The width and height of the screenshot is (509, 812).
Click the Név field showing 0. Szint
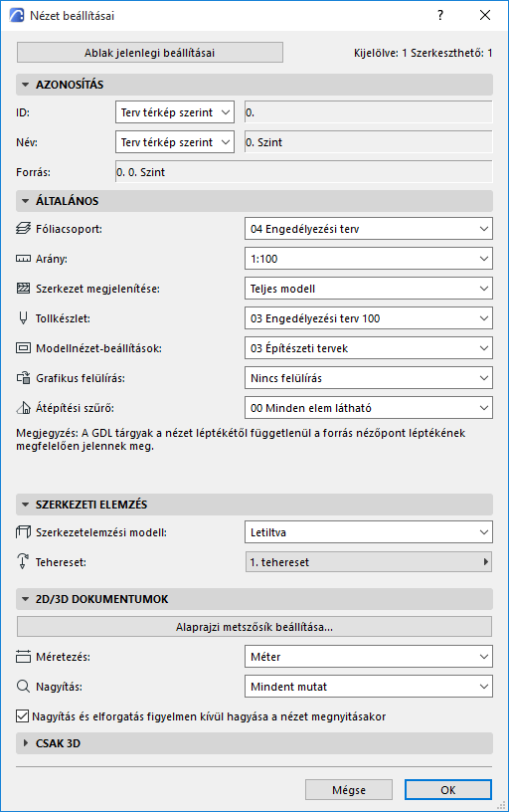[368, 142]
